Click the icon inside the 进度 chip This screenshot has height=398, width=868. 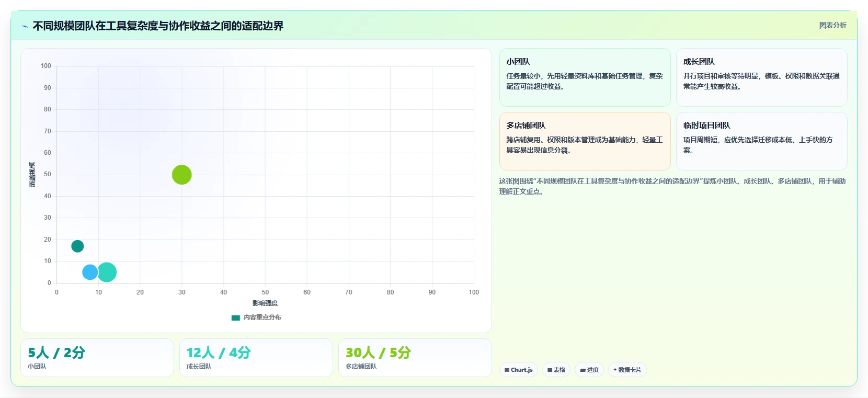coord(583,370)
